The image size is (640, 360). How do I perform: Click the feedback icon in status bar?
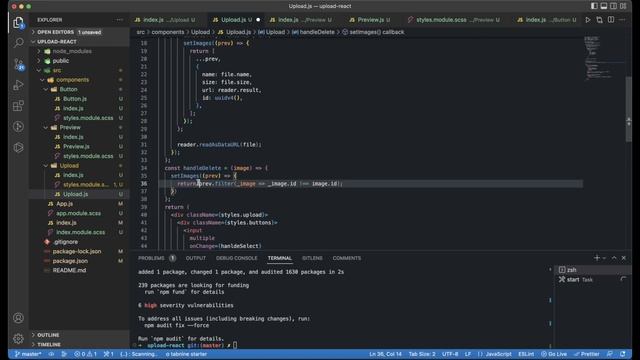pyautogui.click(x=609, y=354)
